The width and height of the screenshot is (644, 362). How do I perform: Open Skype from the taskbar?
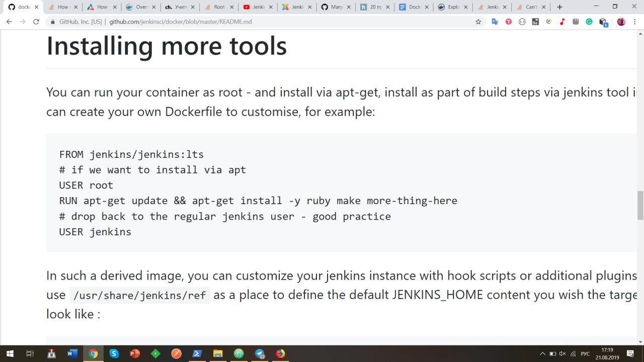(114, 353)
